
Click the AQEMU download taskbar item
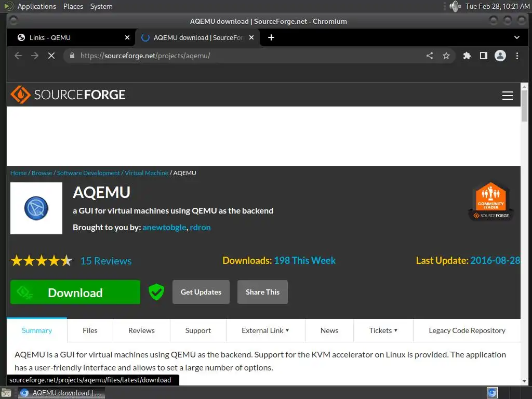coord(61,393)
